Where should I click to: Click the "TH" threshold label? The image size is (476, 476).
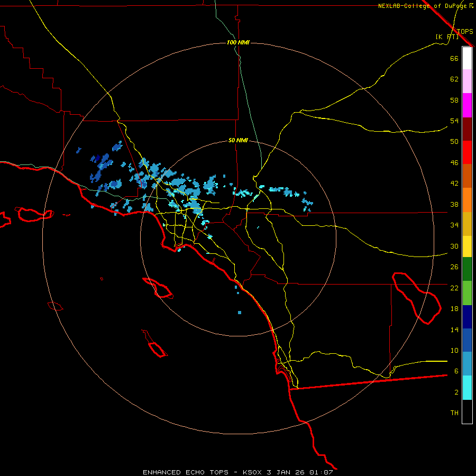[x=454, y=413]
